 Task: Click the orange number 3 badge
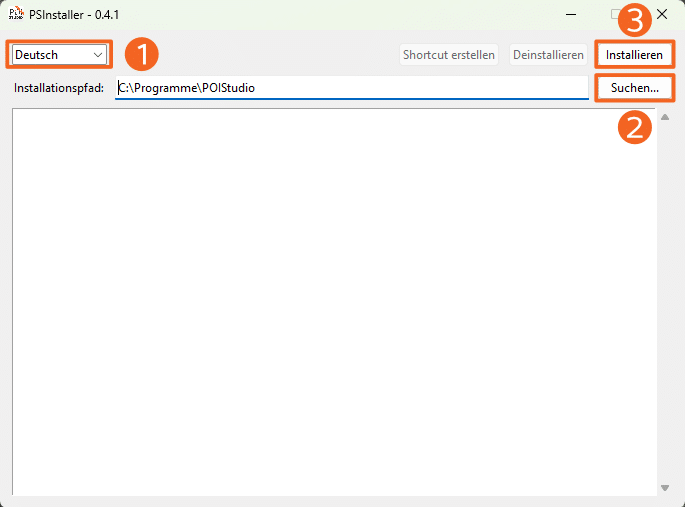[633, 18]
